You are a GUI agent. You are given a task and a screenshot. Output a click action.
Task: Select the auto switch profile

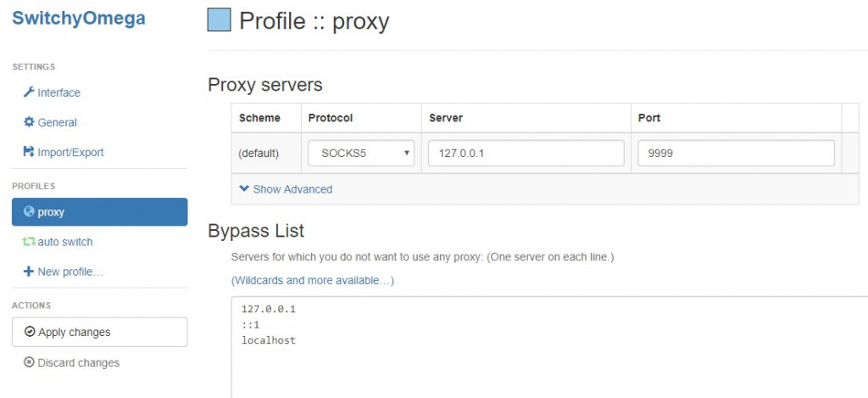[x=64, y=242]
